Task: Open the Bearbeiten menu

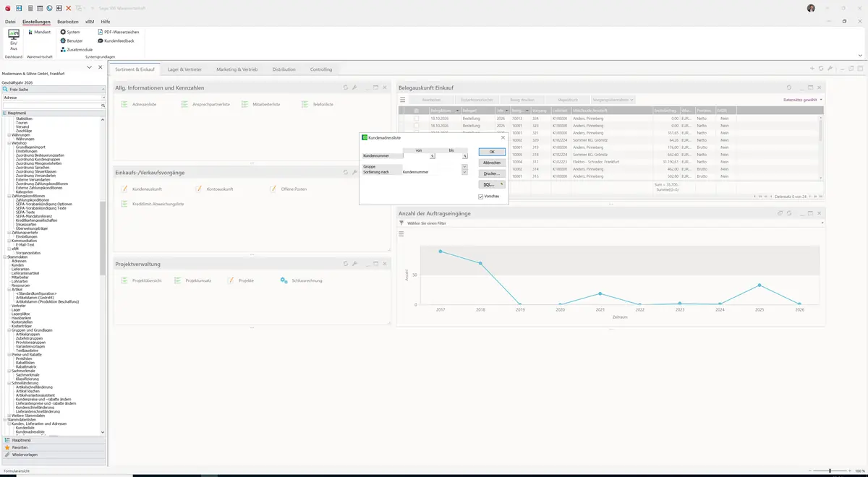Action: coord(68,22)
